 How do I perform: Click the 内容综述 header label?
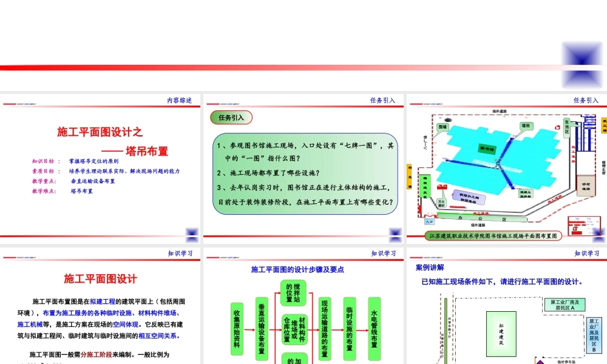179,100
